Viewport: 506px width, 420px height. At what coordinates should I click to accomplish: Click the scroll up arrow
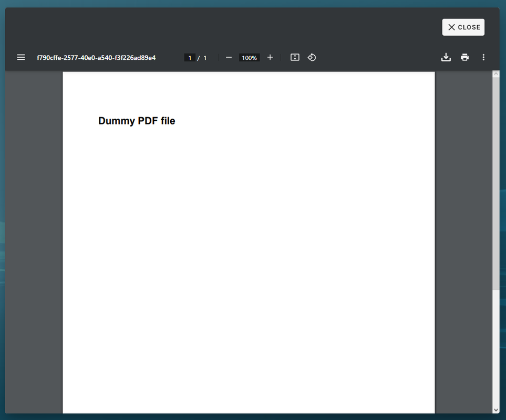[496, 74]
